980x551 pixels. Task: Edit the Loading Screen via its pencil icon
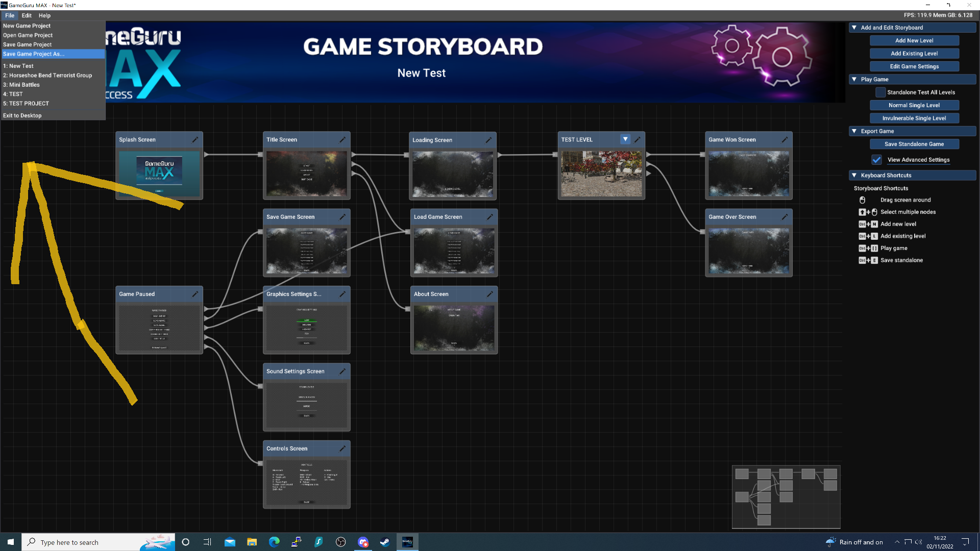tap(488, 139)
